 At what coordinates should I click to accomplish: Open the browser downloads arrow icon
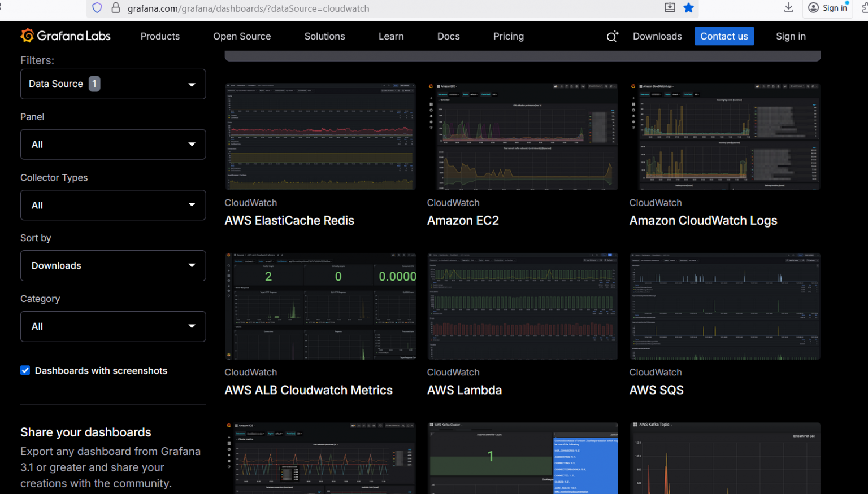tap(788, 8)
